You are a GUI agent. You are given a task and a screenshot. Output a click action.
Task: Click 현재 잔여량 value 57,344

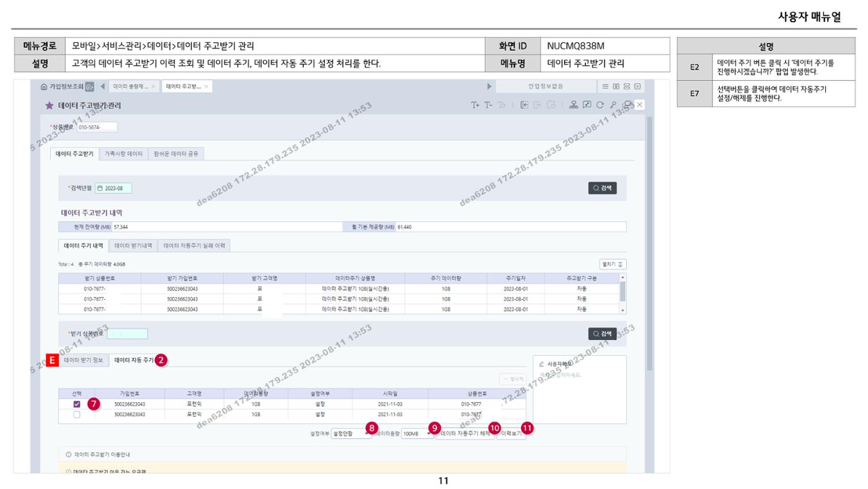(121, 227)
